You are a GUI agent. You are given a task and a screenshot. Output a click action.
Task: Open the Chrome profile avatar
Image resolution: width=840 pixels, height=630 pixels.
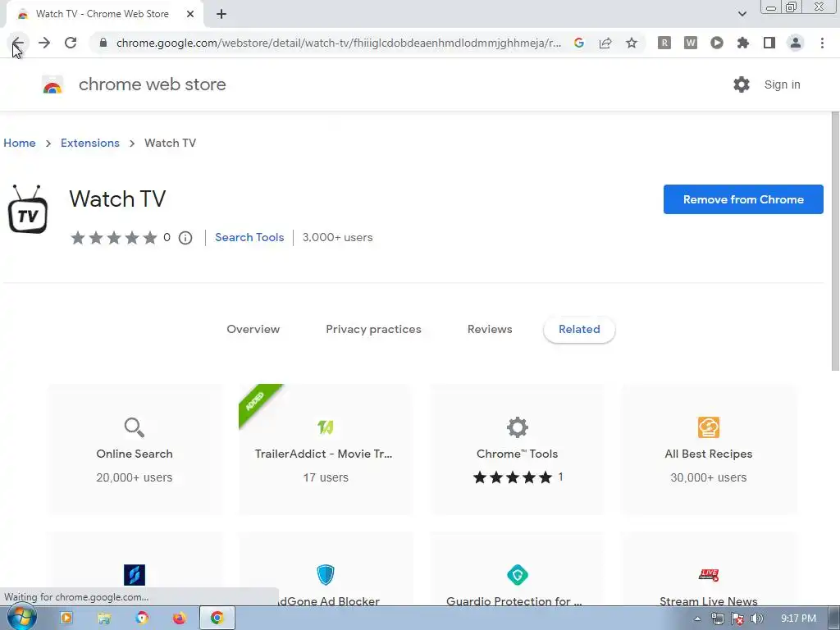tap(796, 43)
